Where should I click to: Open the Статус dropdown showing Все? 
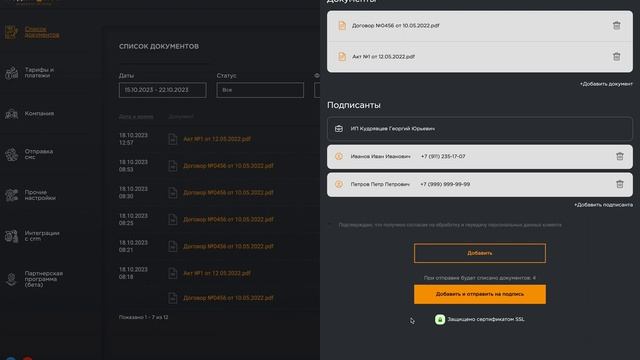click(x=260, y=90)
